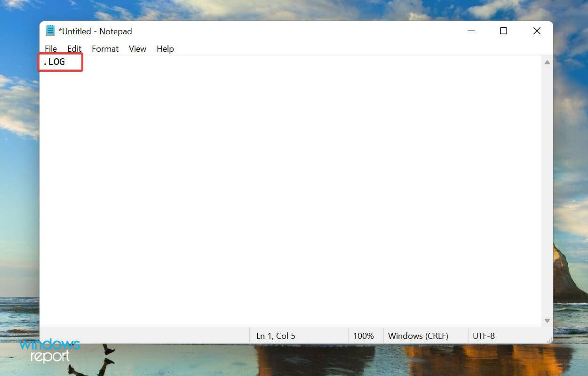Open the Help menu
The image size is (588, 376).
click(x=165, y=48)
